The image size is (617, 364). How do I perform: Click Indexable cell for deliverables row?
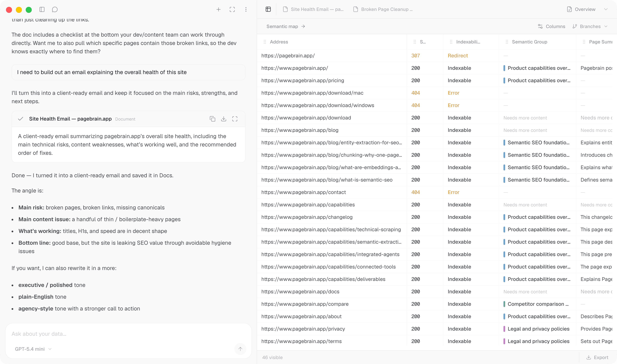tap(459, 279)
